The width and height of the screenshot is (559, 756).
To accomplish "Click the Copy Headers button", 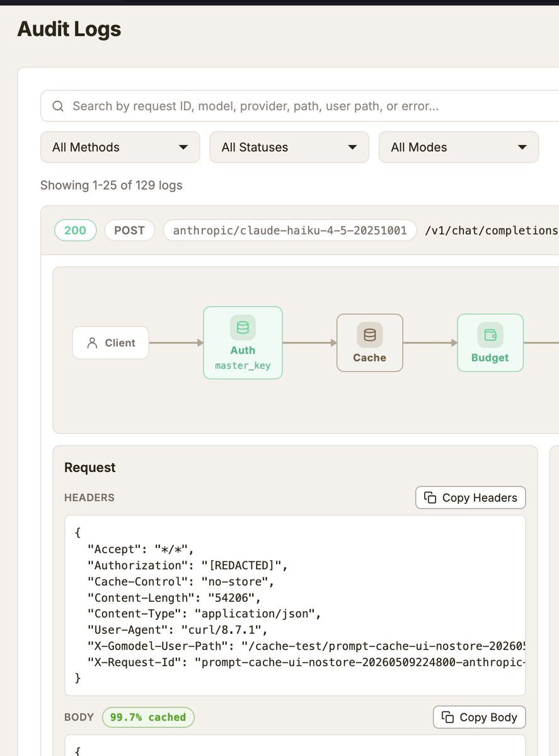I will click(x=471, y=498).
